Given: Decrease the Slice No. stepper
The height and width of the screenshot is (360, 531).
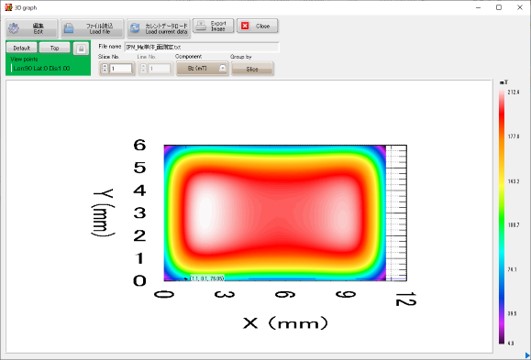Looking at the screenshot, I should [105, 71].
